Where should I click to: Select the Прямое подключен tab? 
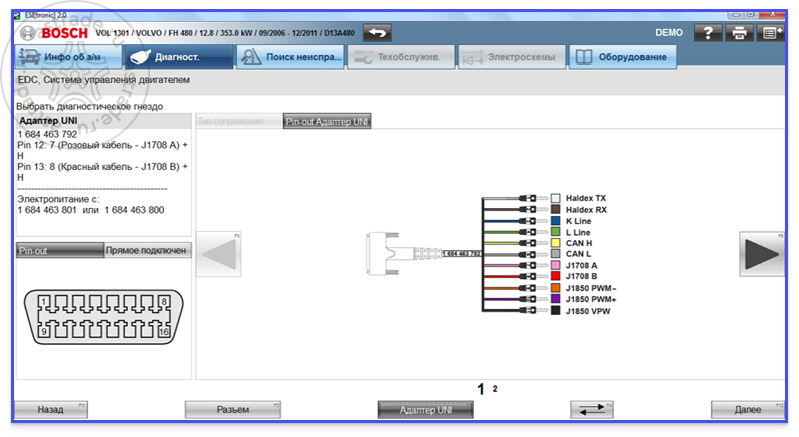[147, 250]
